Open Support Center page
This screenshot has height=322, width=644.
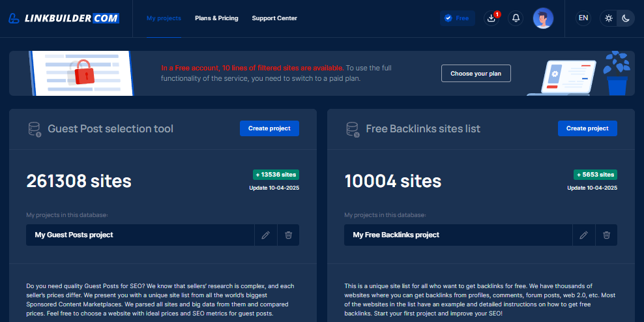tap(274, 18)
